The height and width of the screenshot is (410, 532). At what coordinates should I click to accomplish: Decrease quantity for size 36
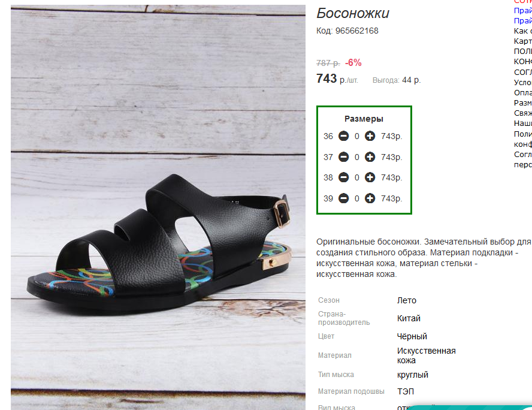[344, 136]
